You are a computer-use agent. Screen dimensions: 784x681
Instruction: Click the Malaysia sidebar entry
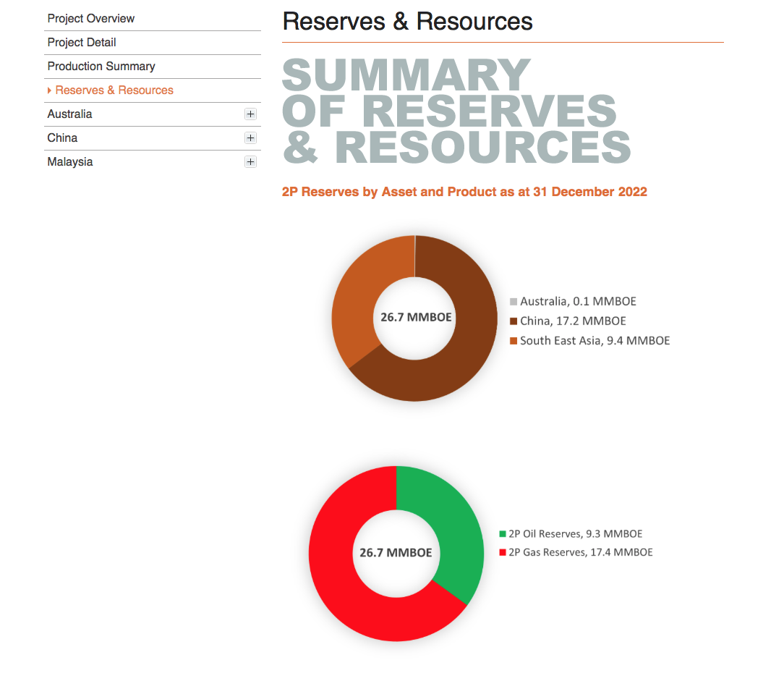click(70, 162)
